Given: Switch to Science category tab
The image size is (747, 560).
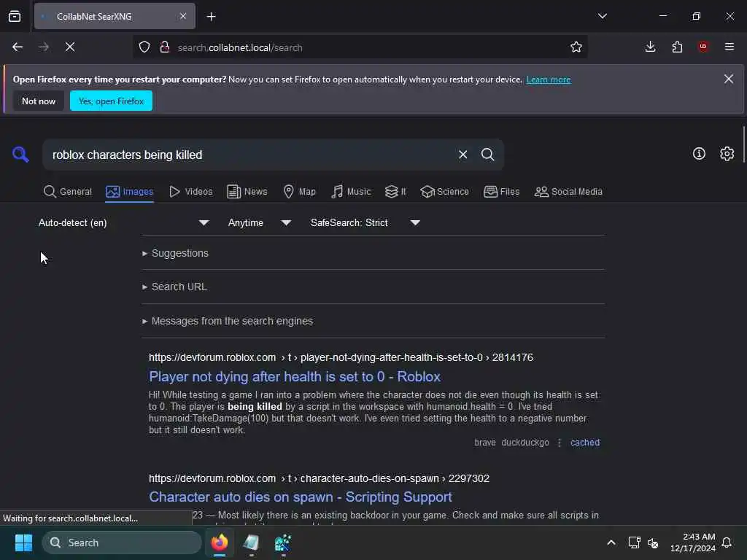Looking at the screenshot, I should coord(444,192).
